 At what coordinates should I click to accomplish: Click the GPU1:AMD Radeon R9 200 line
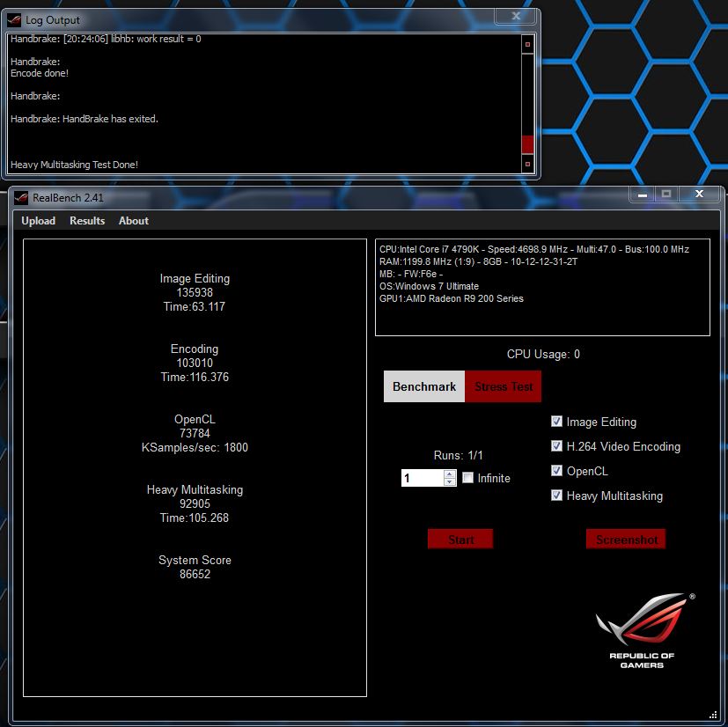[x=452, y=298]
